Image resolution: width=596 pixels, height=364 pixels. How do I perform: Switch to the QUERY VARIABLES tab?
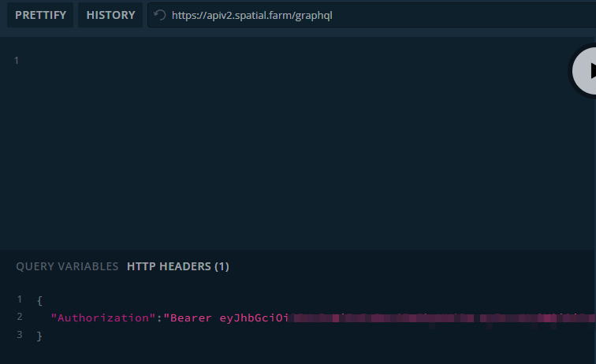tap(67, 266)
